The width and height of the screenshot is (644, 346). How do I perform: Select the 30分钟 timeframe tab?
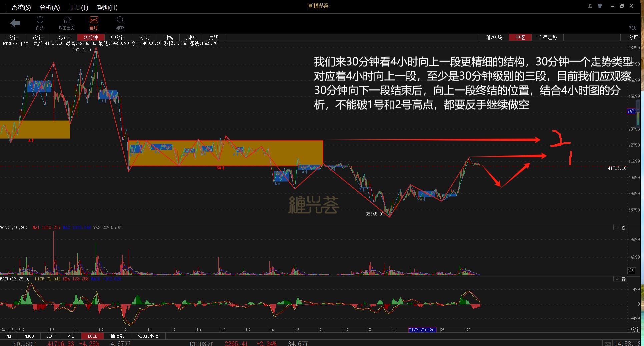pos(91,37)
